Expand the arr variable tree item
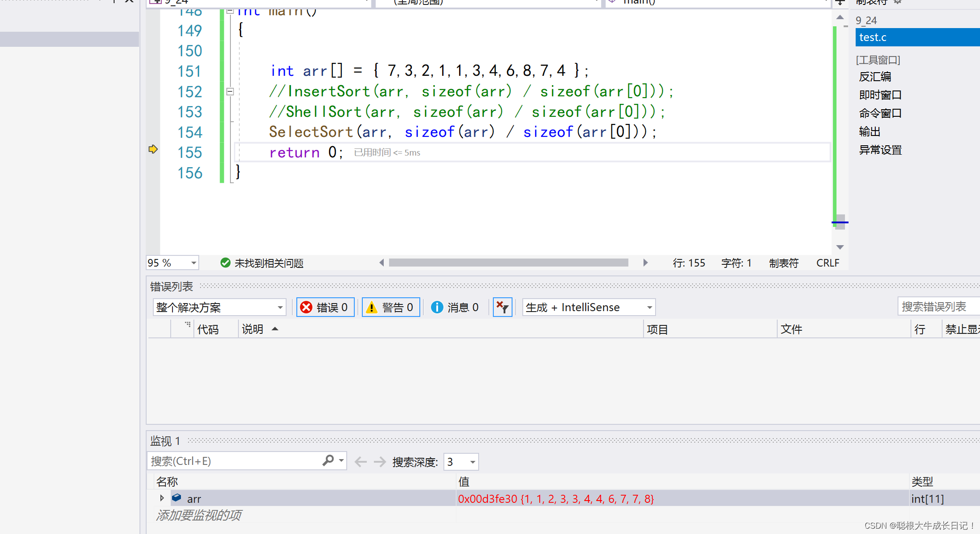Screen dimensions: 980x534 (162, 499)
